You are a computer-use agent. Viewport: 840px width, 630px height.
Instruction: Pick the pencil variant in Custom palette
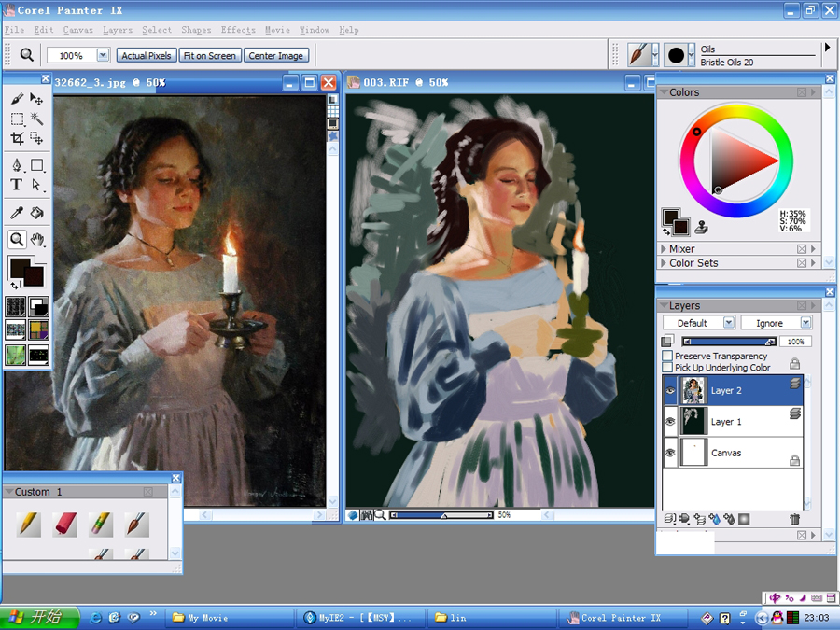pos(29,524)
